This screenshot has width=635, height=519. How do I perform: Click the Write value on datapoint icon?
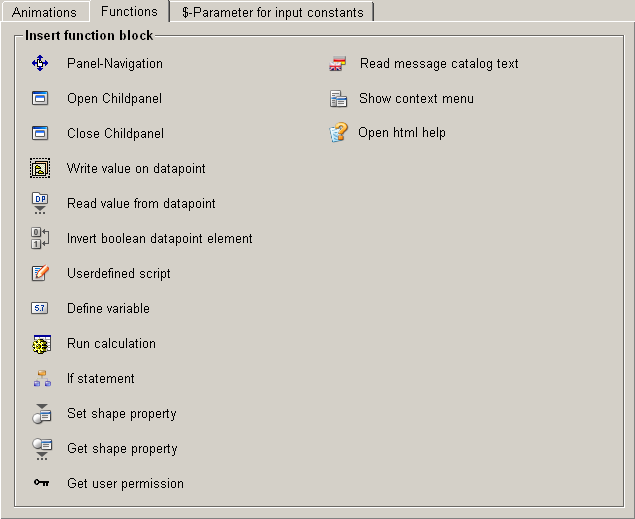40,168
